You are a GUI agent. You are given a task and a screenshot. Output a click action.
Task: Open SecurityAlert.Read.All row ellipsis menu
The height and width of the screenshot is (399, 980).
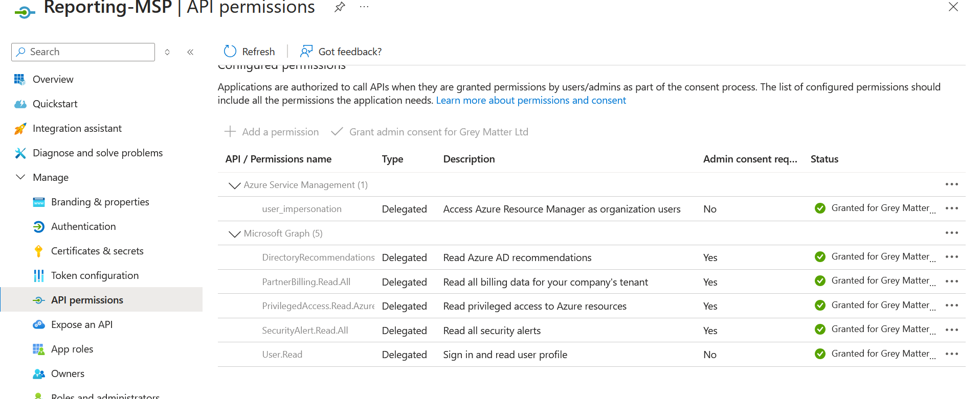point(952,330)
